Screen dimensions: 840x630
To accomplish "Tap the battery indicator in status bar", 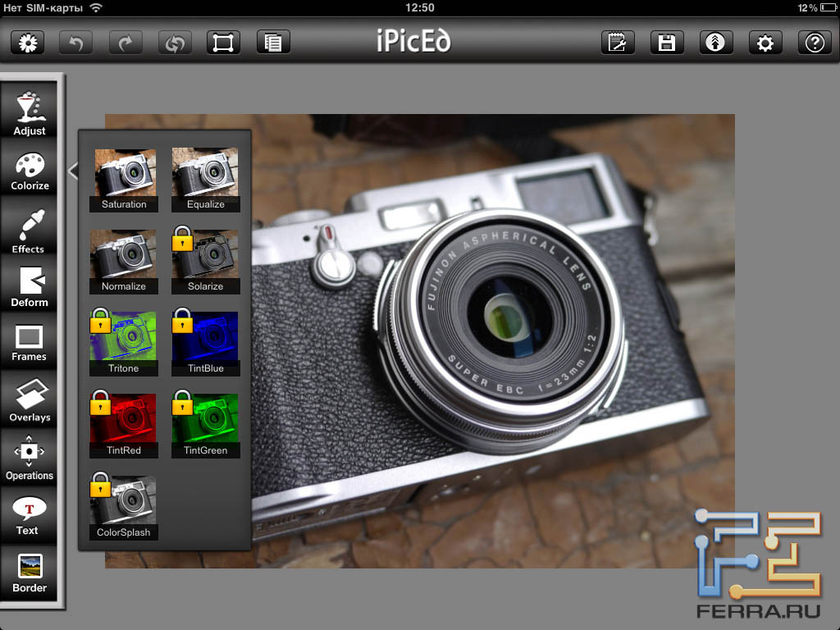I will [x=829, y=7].
